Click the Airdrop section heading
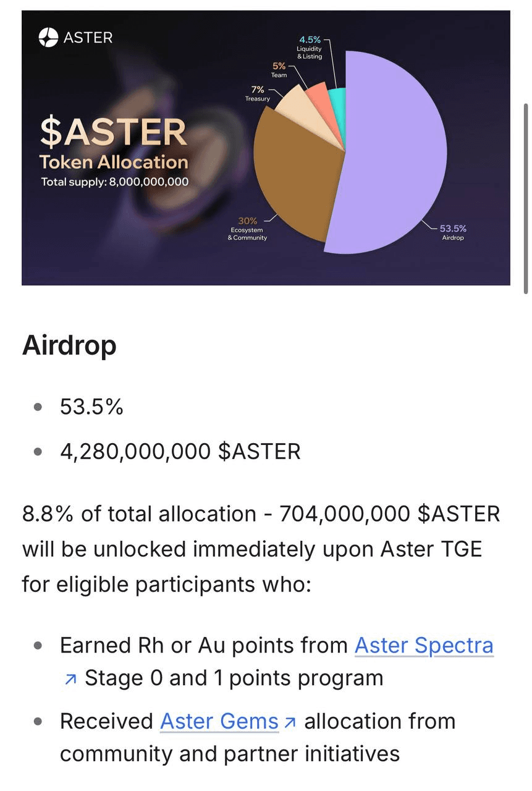Image resolution: width=532 pixels, height=791 pixels. click(69, 345)
